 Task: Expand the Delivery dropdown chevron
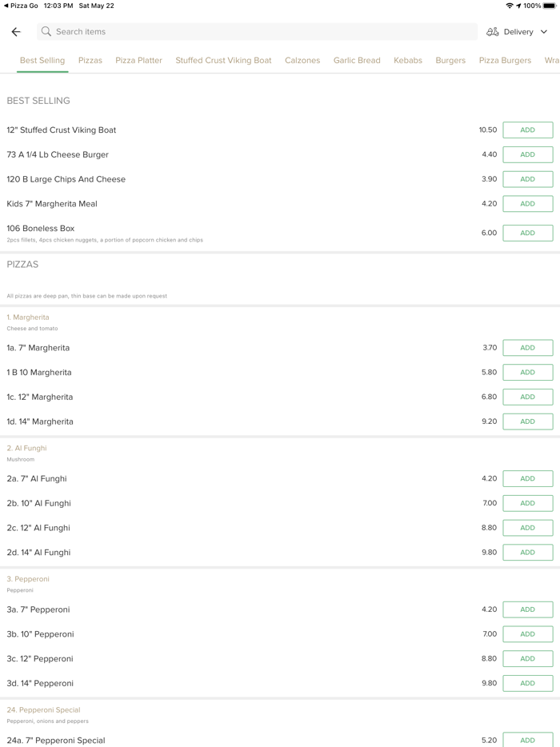tap(544, 32)
